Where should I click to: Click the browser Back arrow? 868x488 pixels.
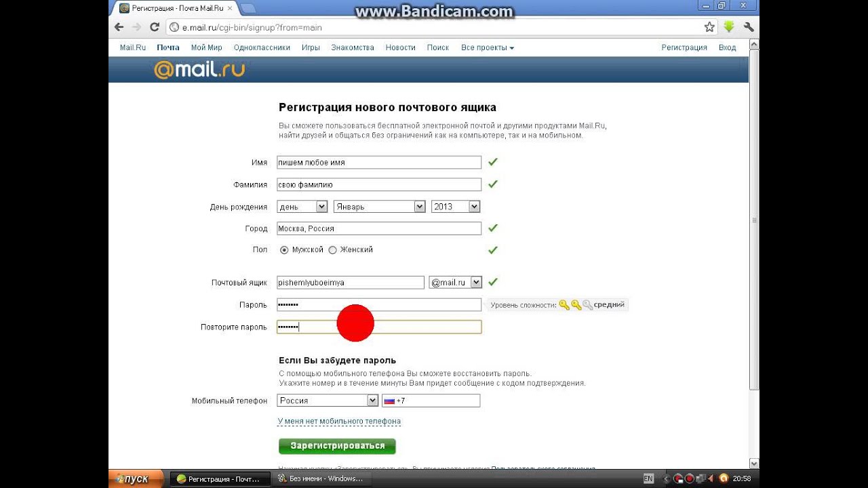(x=119, y=27)
